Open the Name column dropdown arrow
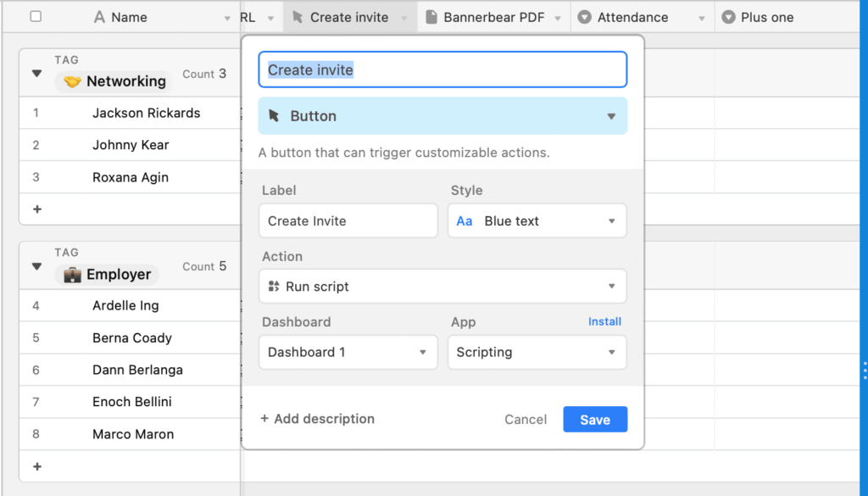Image resolution: width=868 pixels, height=496 pixels. (227, 19)
